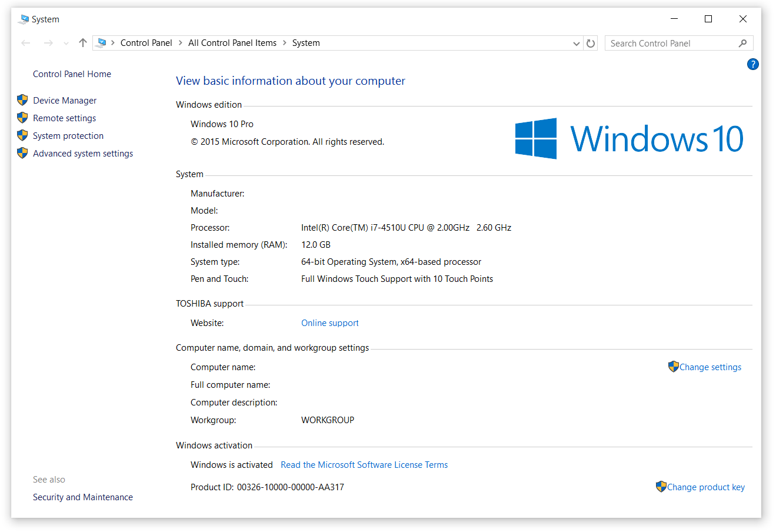The height and width of the screenshot is (532, 776).
Task: Open Security and Maintenance
Action: pos(82,497)
